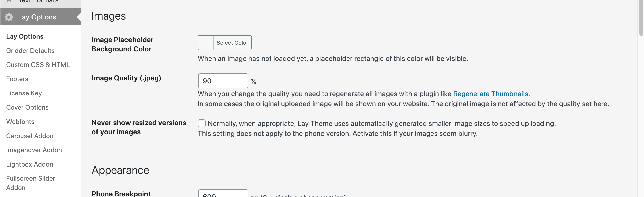The height and width of the screenshot is (197, 644).
Task: Open the Text Formats menu icon
Action: pyautogui.click(x=9, y=1)
